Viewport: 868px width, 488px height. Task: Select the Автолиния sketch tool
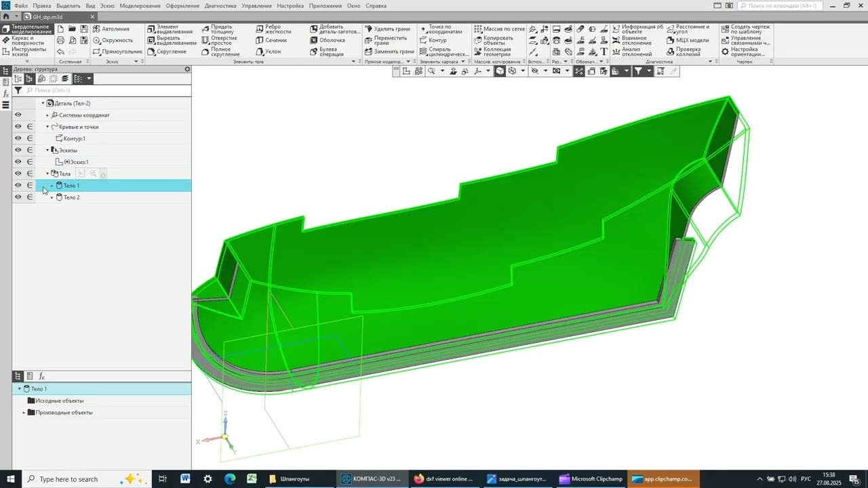[111, 29]
